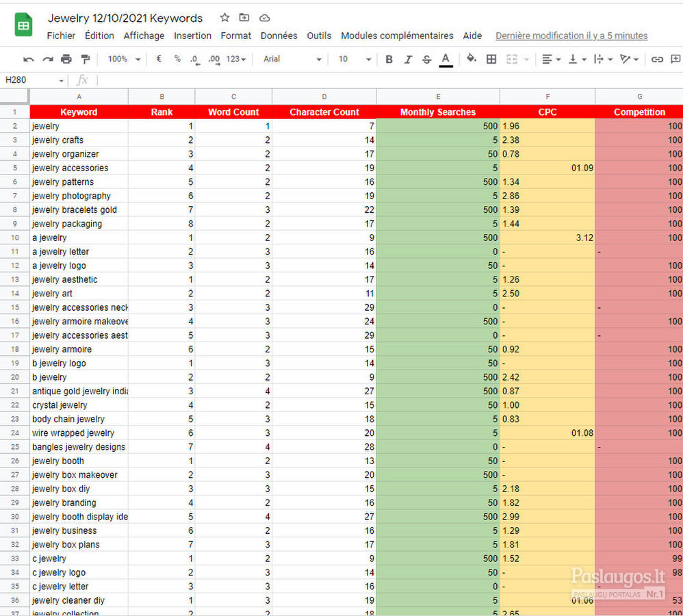Screen dimensions: 683x616
Task: Toggle italic formatting
Action: (x=408, y=60)
